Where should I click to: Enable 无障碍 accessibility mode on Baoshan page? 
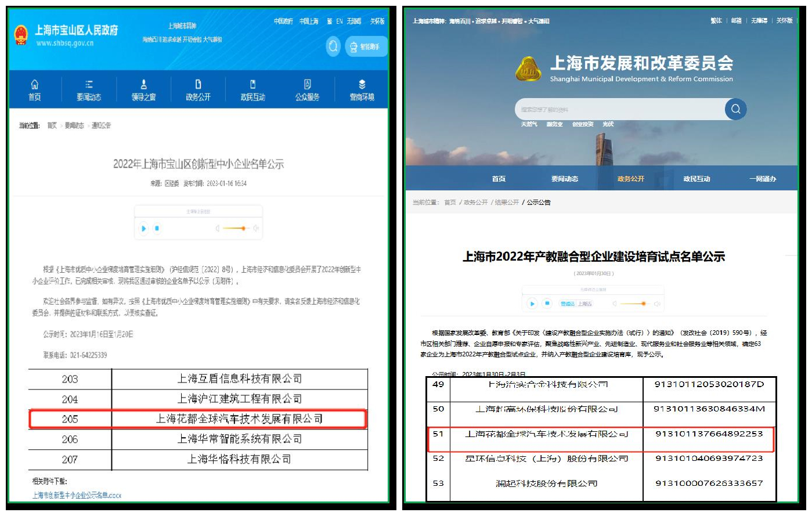point(354,21)
